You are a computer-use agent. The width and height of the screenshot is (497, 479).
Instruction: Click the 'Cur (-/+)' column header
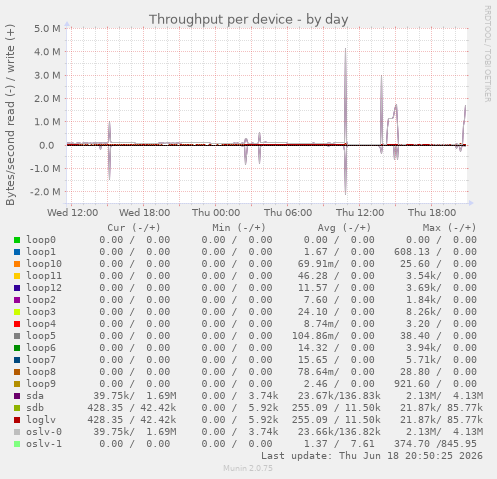point(134,228)
